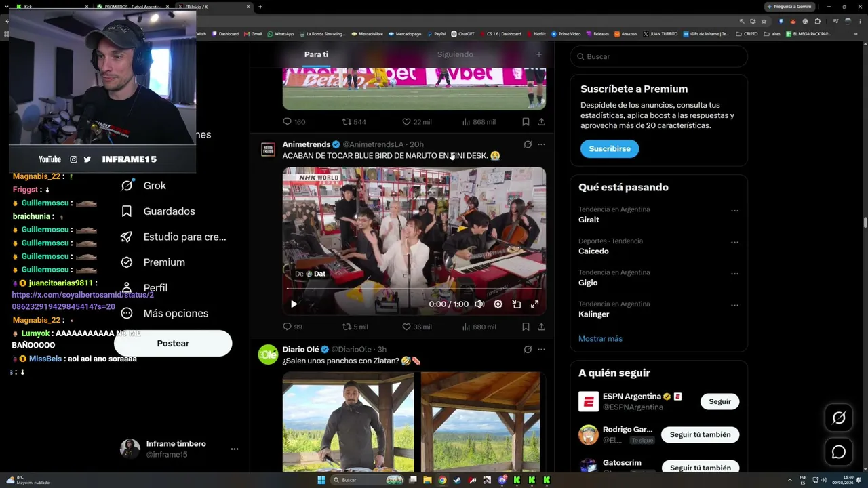868x488 pixels.
Task: Follow back Rodrigo Gar...
Action: (700, 435)
